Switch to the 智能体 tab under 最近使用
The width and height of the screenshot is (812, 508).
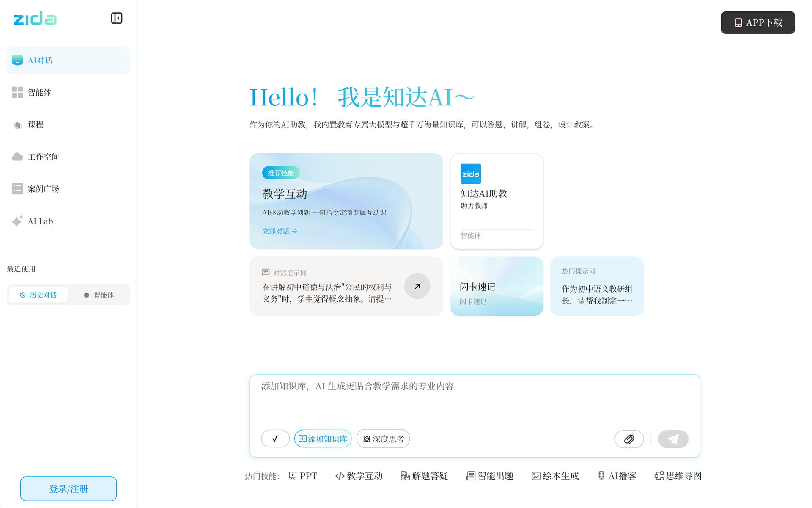99,295
